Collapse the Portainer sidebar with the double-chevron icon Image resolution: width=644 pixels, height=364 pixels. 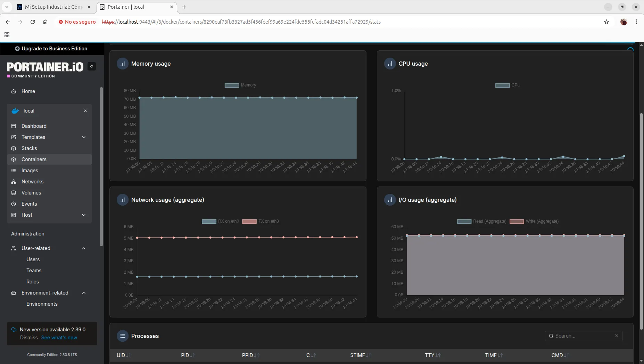[x=92, y=66]
